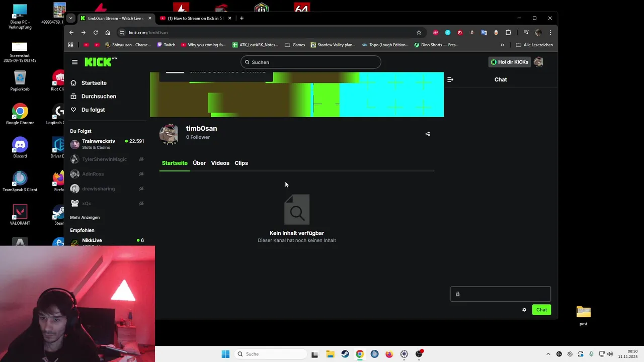The width and height of the screenshot is (644, 362).
Task: Open the Windows Start menu
Action: pos(225,354)
